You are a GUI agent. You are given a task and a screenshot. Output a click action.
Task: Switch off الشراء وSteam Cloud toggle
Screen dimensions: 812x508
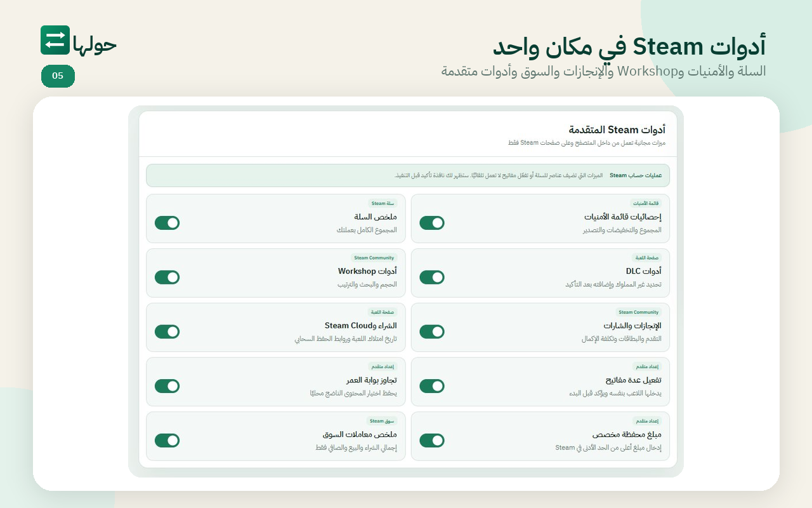(x=167, y=331)
